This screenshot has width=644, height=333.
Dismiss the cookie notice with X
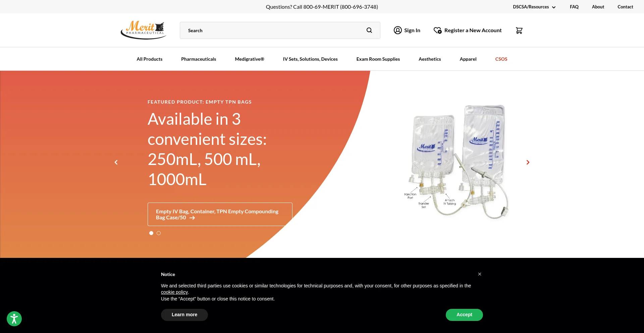(480, 274)
